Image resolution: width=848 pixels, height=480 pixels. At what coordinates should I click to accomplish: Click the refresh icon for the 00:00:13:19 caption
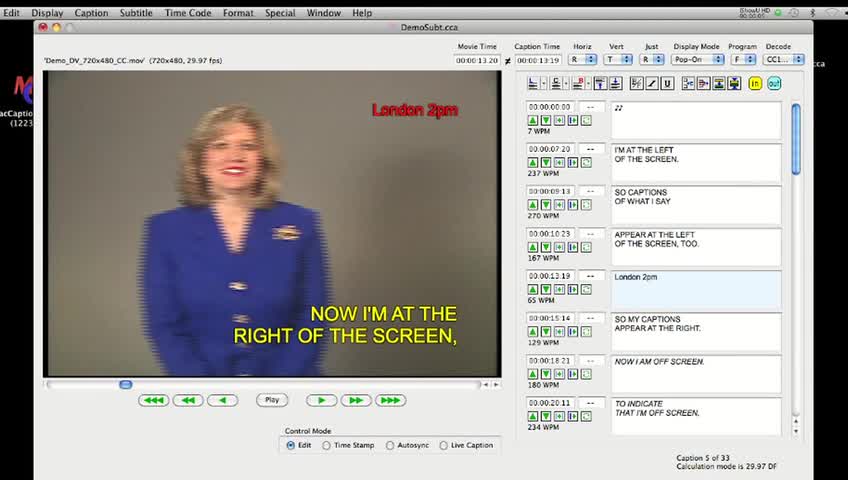click(586, 290)
